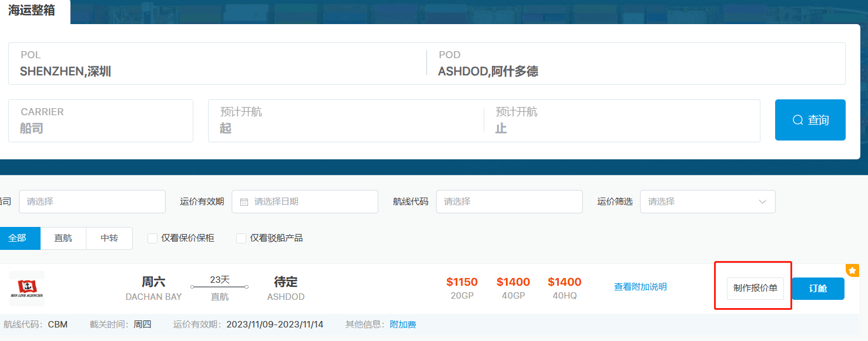Open the 海运整箱 tab
This screenshot has width=868, height=341.
32,11
